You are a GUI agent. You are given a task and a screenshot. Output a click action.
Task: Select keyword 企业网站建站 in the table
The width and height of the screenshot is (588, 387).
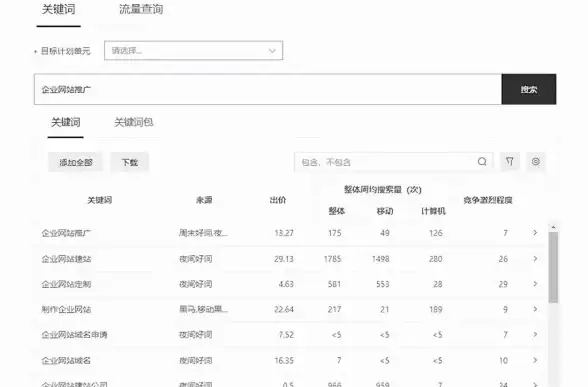(x=66, y=259)
